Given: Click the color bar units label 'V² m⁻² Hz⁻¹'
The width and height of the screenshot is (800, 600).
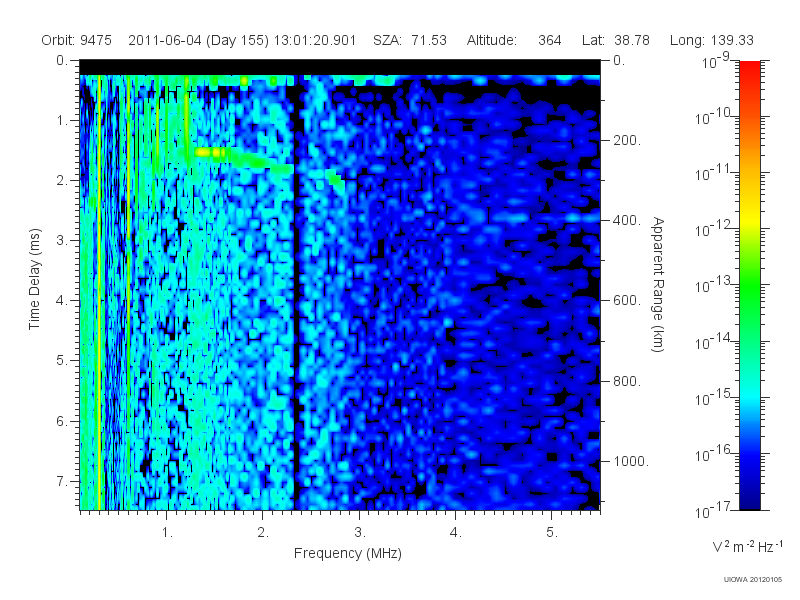Looking at the screenshot, I should (x=747, y=546).
